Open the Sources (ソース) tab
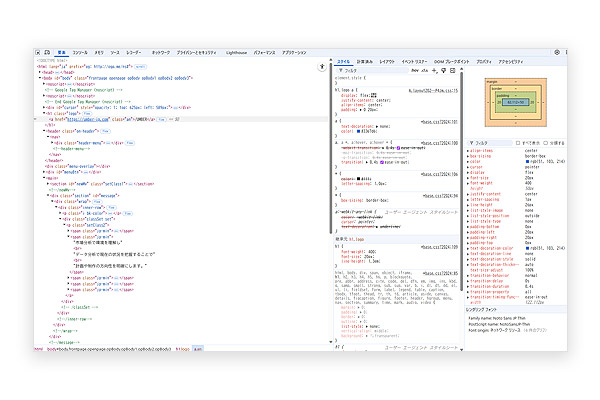The width and height of the screenshot is (600, 400). pos(115,52)
